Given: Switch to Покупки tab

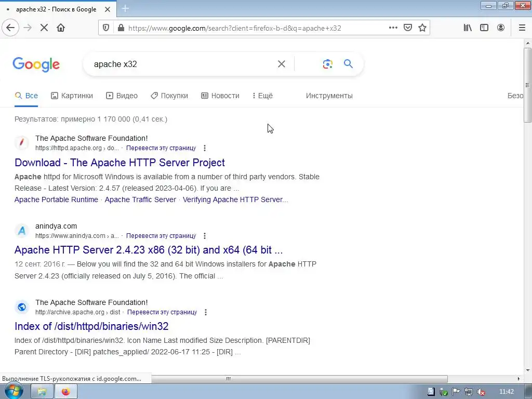Looking at the screenshot, I should [x=169, y=96].
